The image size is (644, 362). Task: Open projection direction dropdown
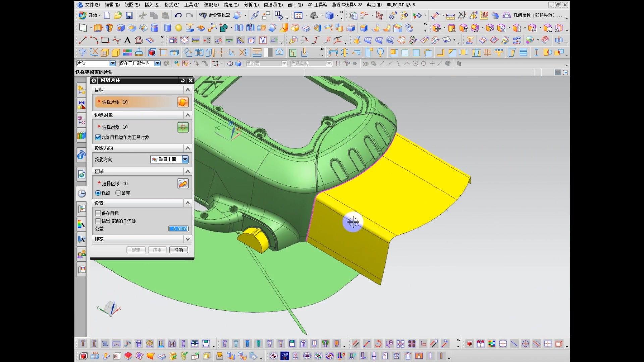[185, 159]
